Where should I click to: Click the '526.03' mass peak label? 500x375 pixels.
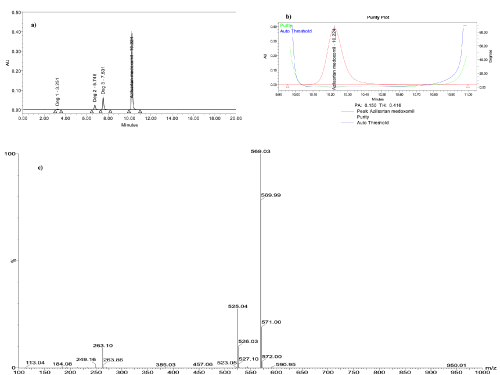point(248,341)
